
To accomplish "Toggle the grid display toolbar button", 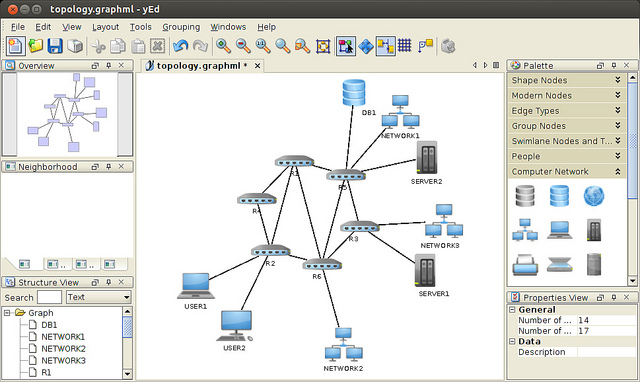I will point(404,46).
